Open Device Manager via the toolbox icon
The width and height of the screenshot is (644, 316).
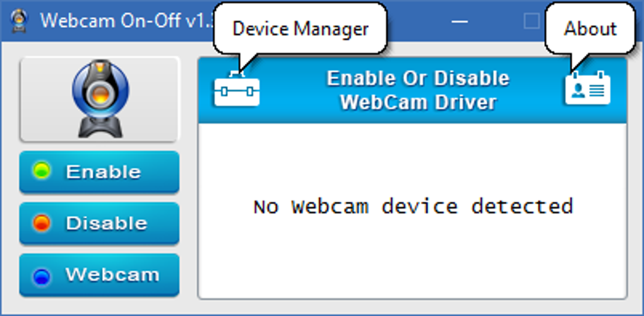237,91
